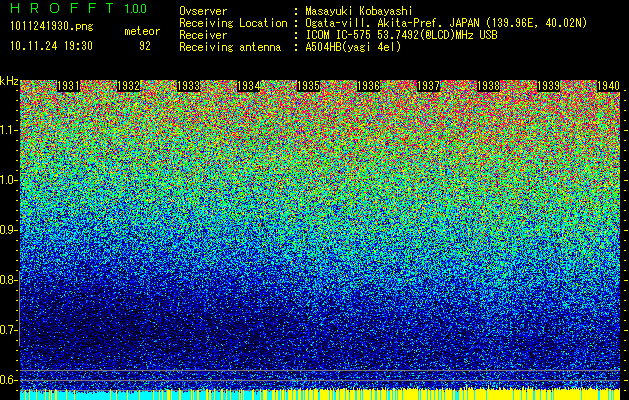629x400 pixels.
Task: Click the Receiver field label
Action: click(x=203, y=35)
